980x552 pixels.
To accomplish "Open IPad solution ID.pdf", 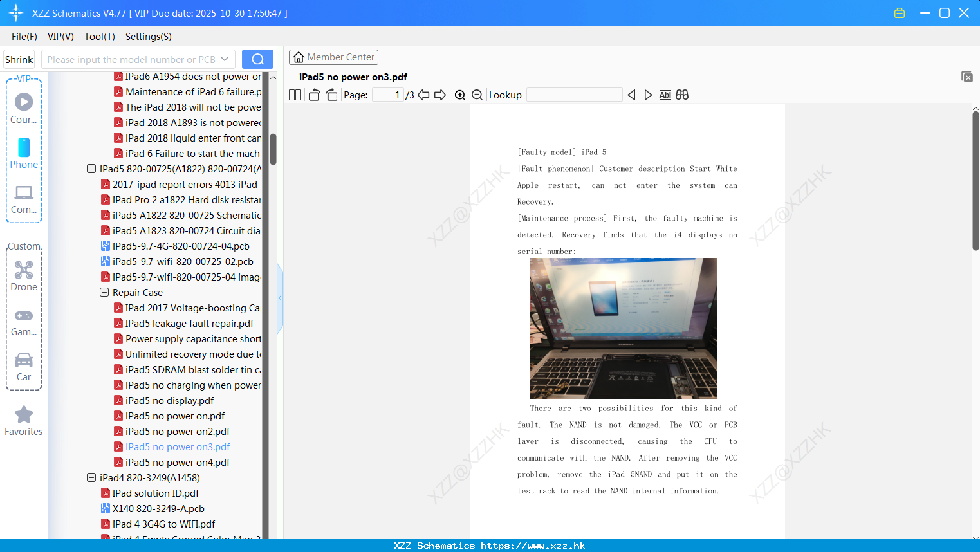I will (156, 493).
